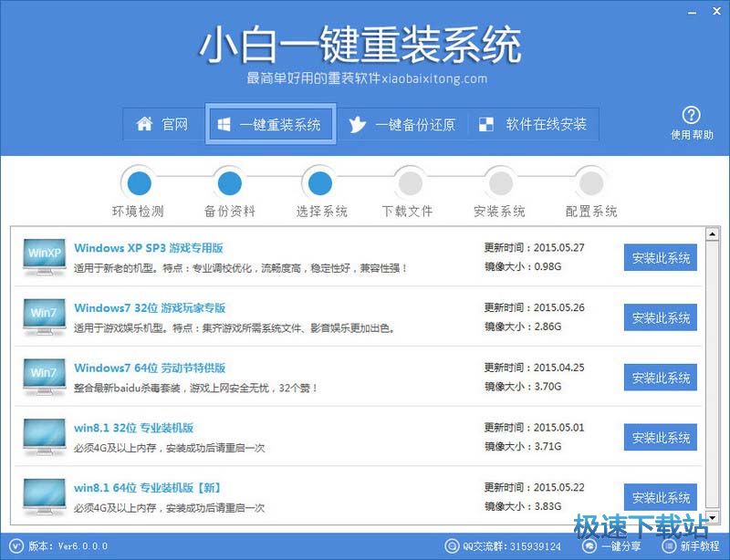Viewport: 730px width, 560px height.
Task: Click 更新时间: 2015.05.22 text
Action: point(534,487)
